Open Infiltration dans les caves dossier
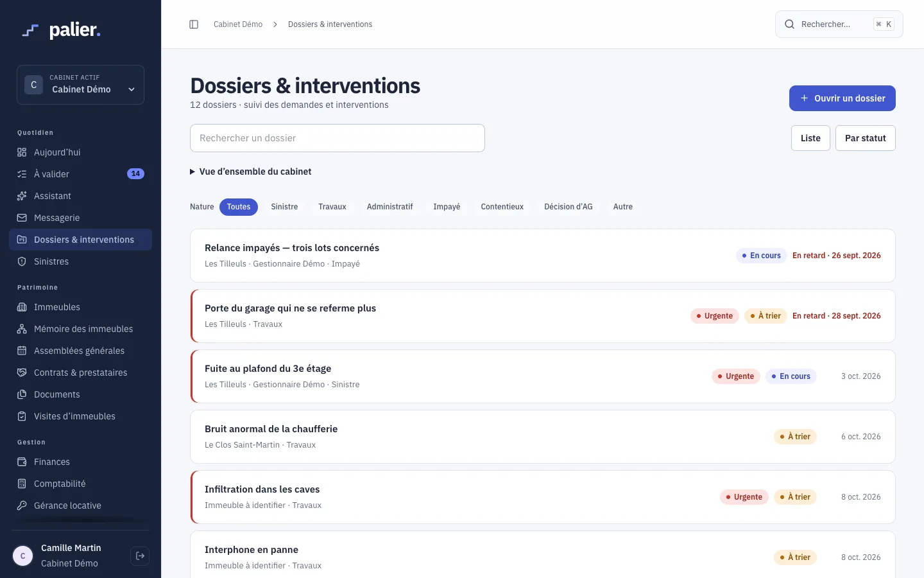The height and width of the screenshot is (578, 924). [x=543, y=497]
